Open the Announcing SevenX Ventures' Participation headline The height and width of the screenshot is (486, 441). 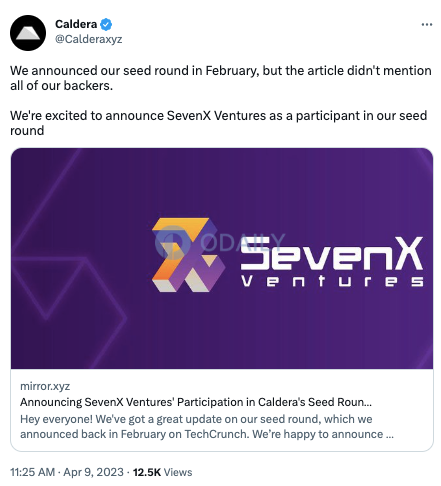[x=196, y=402]
